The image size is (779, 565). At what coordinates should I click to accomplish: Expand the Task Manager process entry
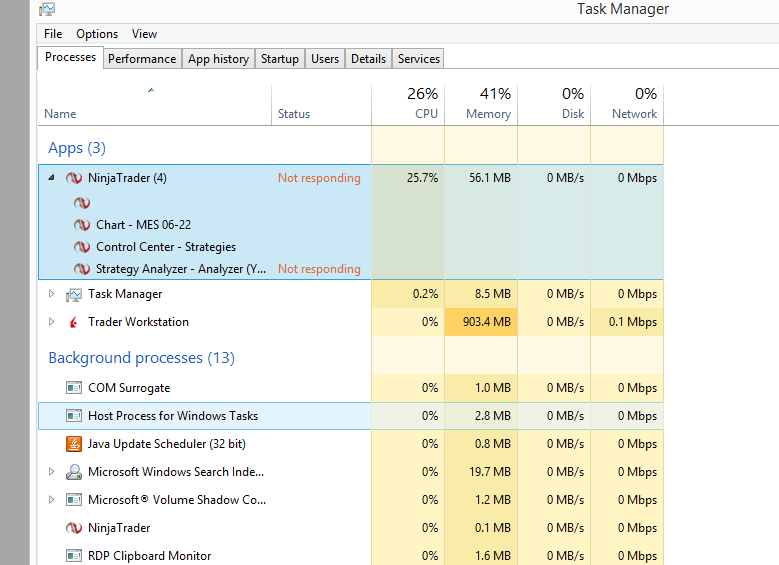tap(52, 295)
